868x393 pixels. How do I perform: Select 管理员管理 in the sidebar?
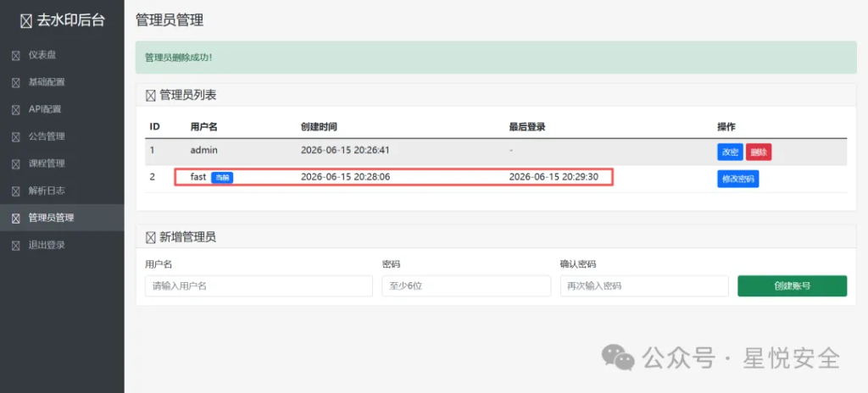coord(62,218)
